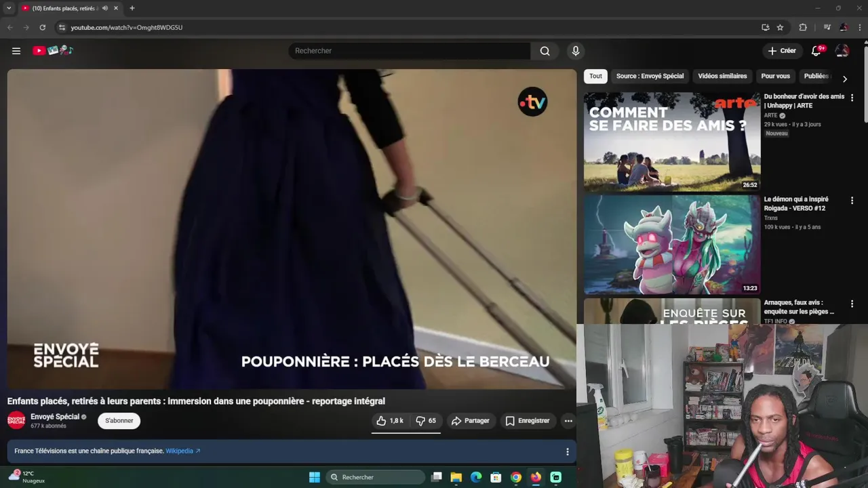This screenshot has width=868, height=488.
Task: Open options for France Télévisions info panel
Action: [568, 451]
